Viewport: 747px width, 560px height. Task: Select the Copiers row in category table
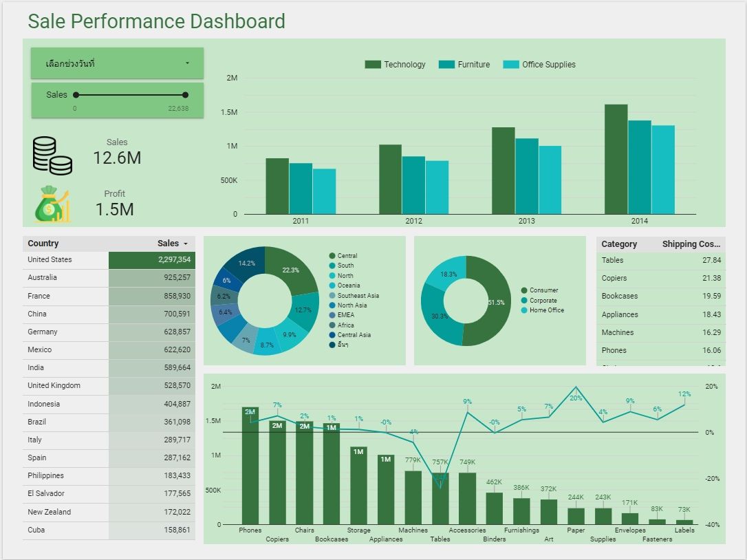(660, 278)
